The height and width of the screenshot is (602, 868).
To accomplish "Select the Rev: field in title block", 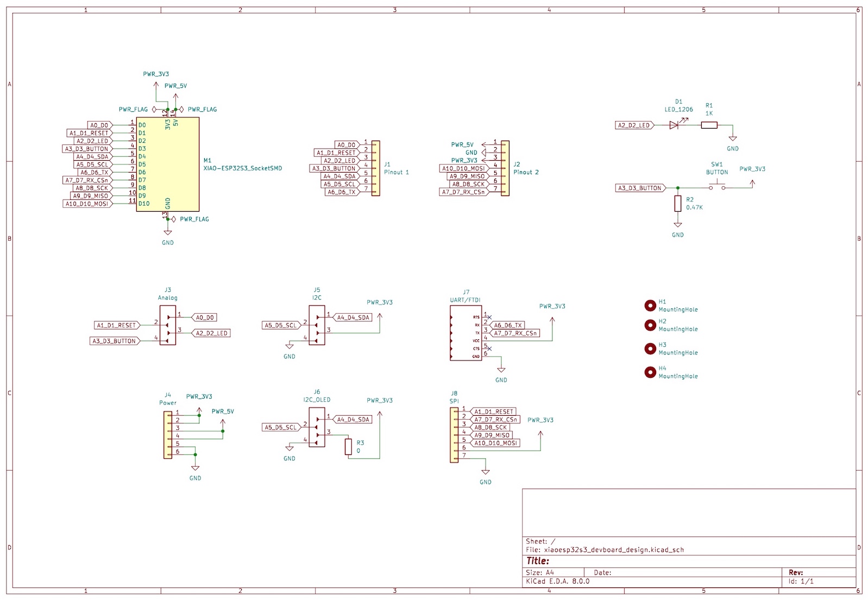I will point(796,572).
